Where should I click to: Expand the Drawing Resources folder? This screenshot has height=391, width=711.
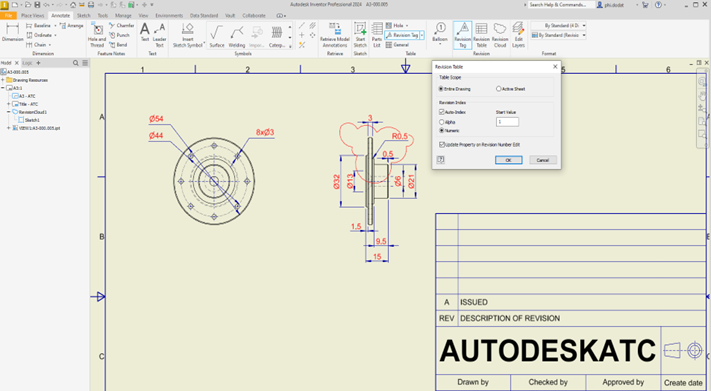[3, 80]
